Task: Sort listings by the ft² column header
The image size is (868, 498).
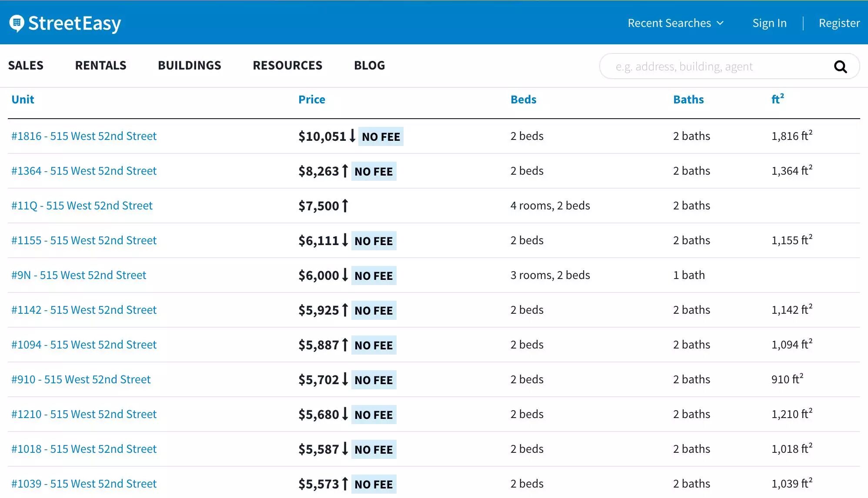Action: click(x=777, y=100)
